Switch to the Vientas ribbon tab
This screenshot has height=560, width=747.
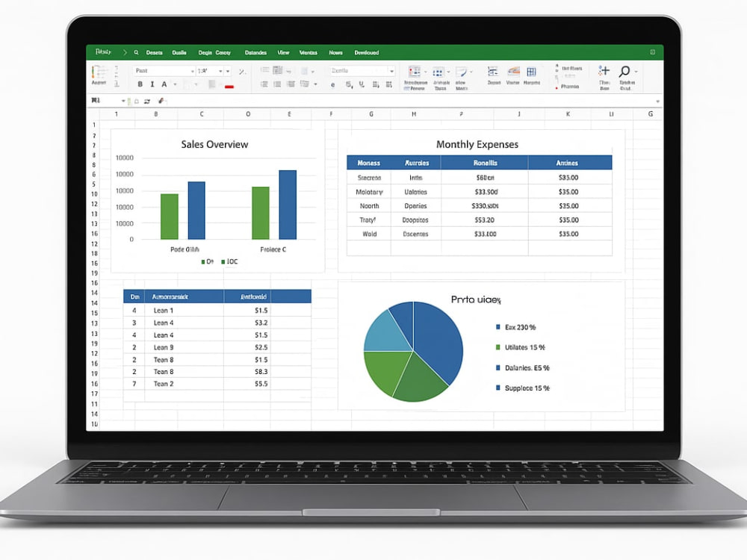click(309, 53)
